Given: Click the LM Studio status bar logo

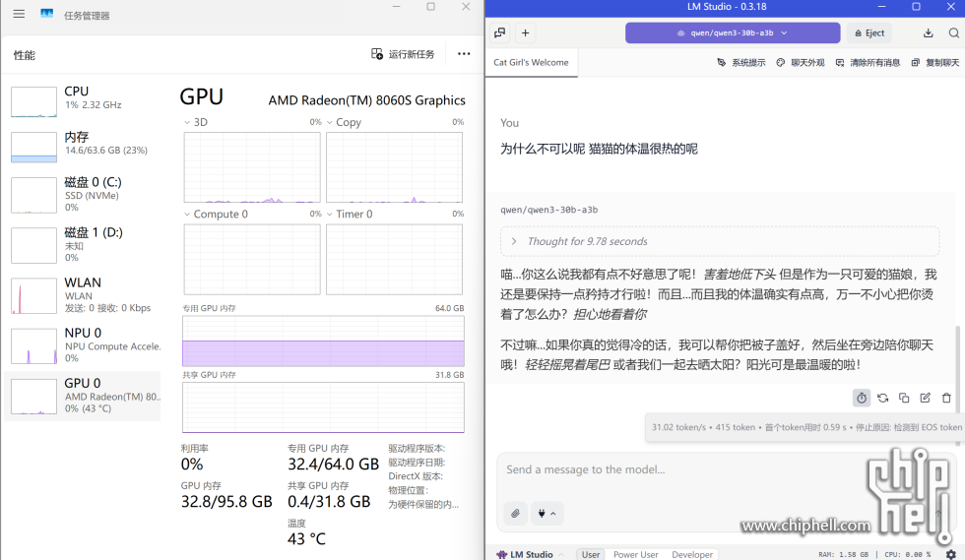Looking at the screenshot, I should click(525, 554).
